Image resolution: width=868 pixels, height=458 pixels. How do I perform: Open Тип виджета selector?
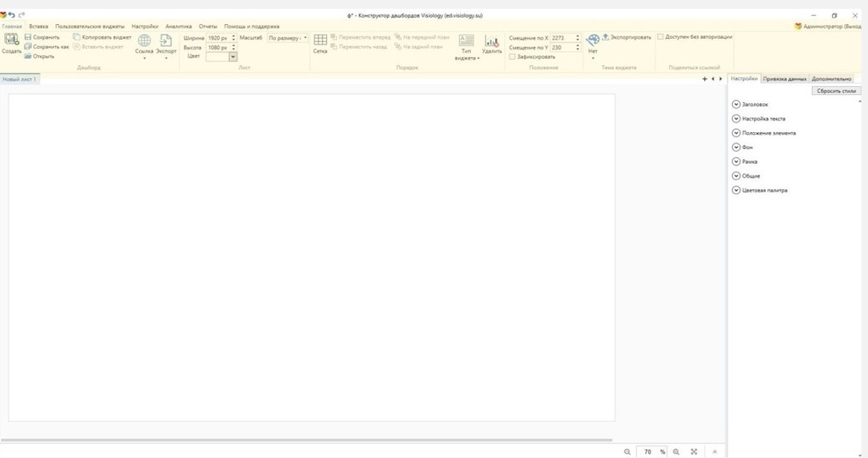tap(466, 47)
